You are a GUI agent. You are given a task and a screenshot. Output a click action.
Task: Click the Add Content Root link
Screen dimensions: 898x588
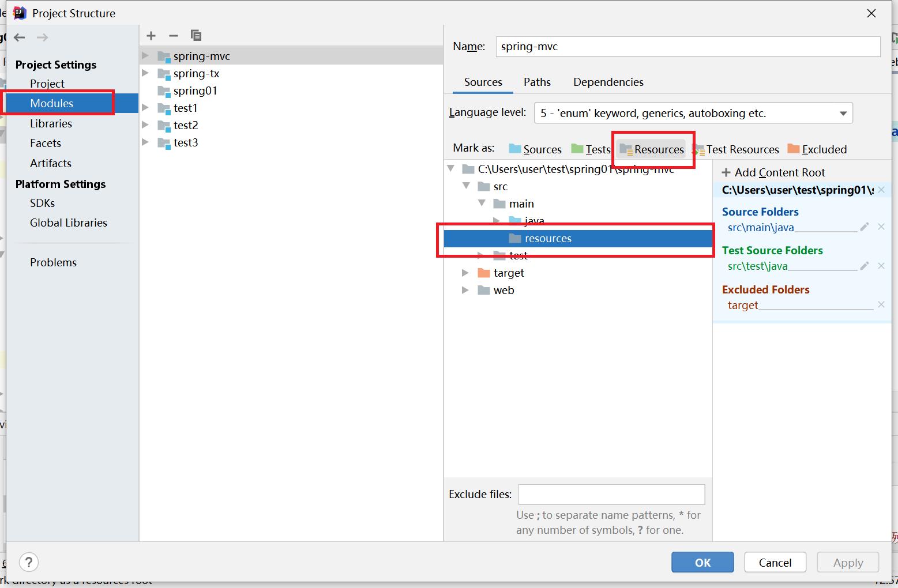(773, 172)
